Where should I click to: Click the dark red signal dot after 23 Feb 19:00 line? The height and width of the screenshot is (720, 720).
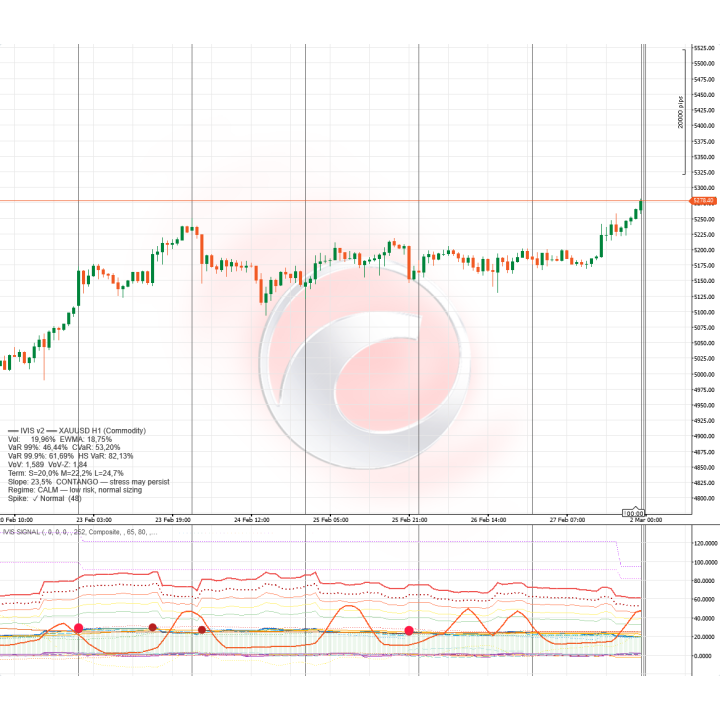[202, 630]
